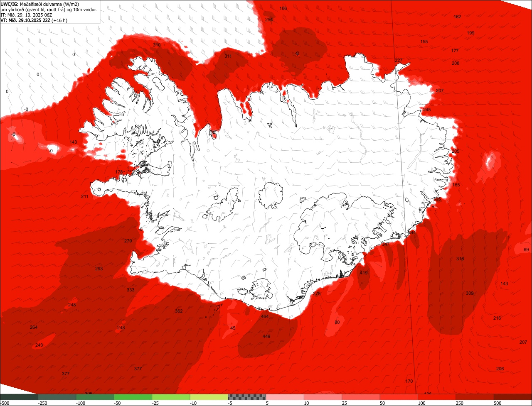This screenshot has height=406, width=532.
Task: Select the value 309 in the southeast sea
Action: click(470, 293)
